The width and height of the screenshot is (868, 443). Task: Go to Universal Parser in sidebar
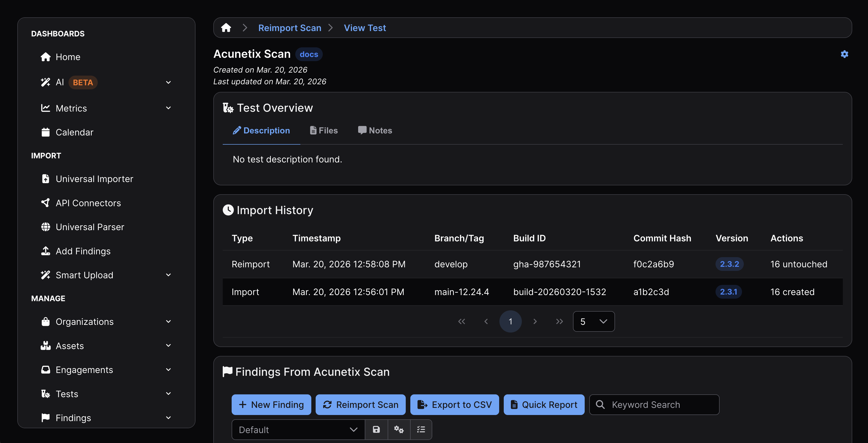pyautogui.click(x=90, y=227)
